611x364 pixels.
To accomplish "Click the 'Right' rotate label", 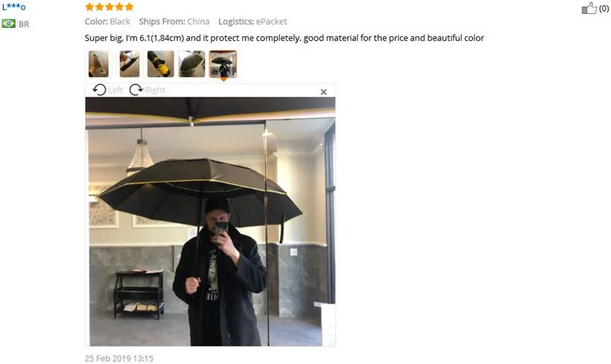I will coord(155,90).
